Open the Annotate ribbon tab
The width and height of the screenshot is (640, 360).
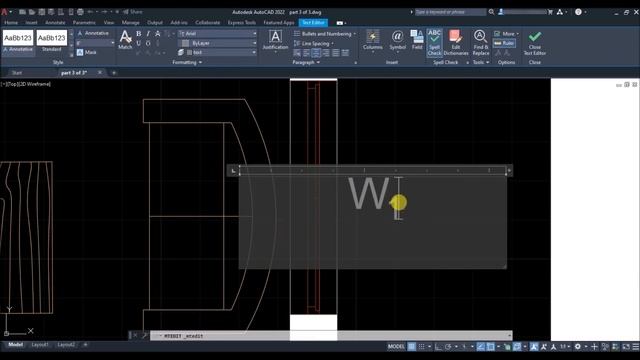click(55, 22)
